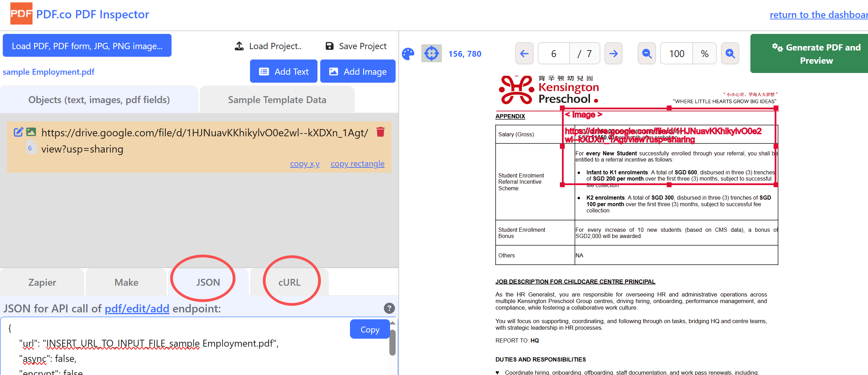868x375 pixels.
Task: Click the copy rectangle link
Action: click(x=357, y=164)
